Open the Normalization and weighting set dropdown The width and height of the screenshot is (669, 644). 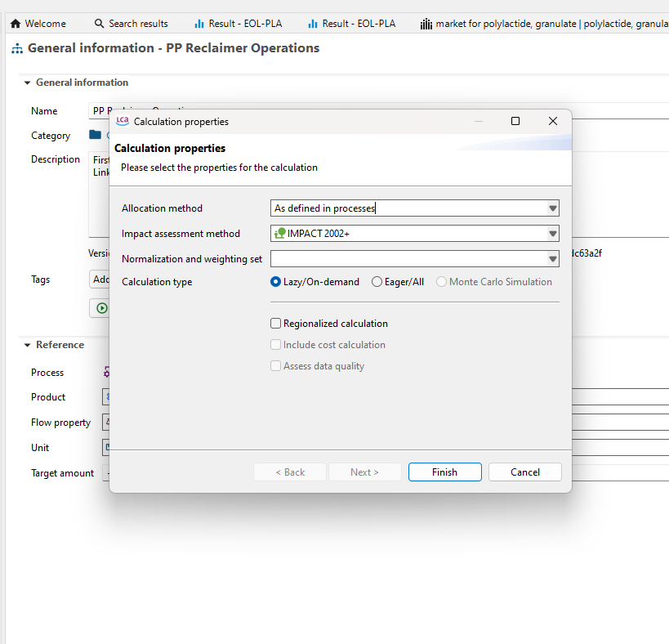(x=552, y=259)
